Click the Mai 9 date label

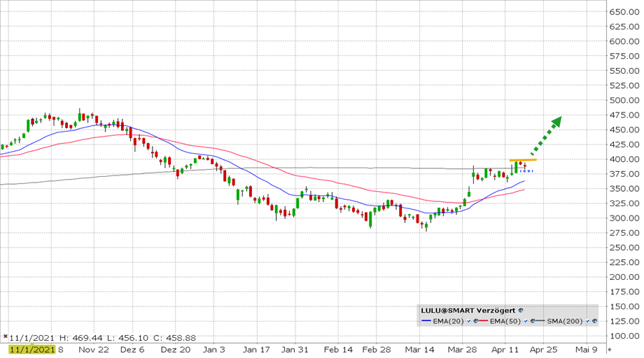click(586, 349)
